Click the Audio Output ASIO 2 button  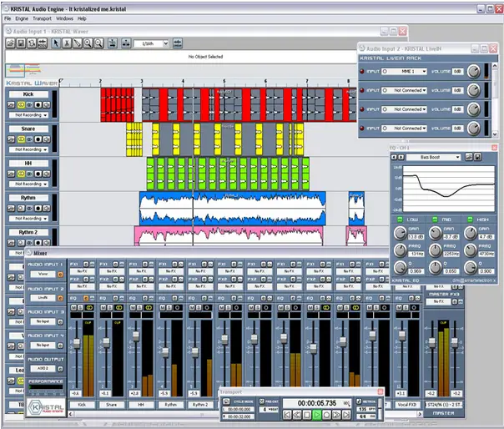coord(43,369)
